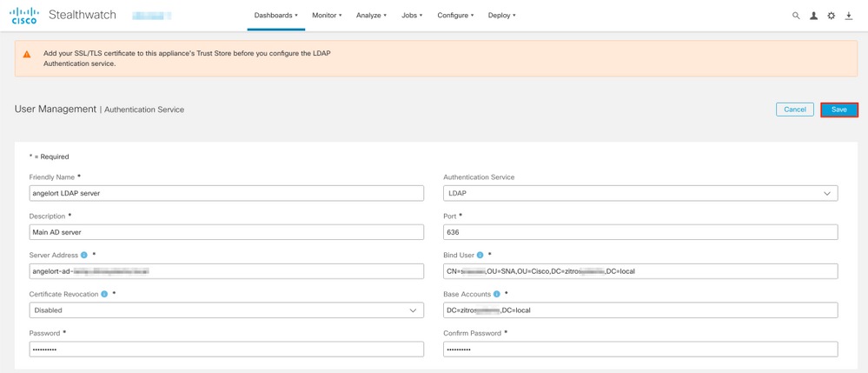
Task: Open the Deploy menu
Action: (x=501, y=16)
